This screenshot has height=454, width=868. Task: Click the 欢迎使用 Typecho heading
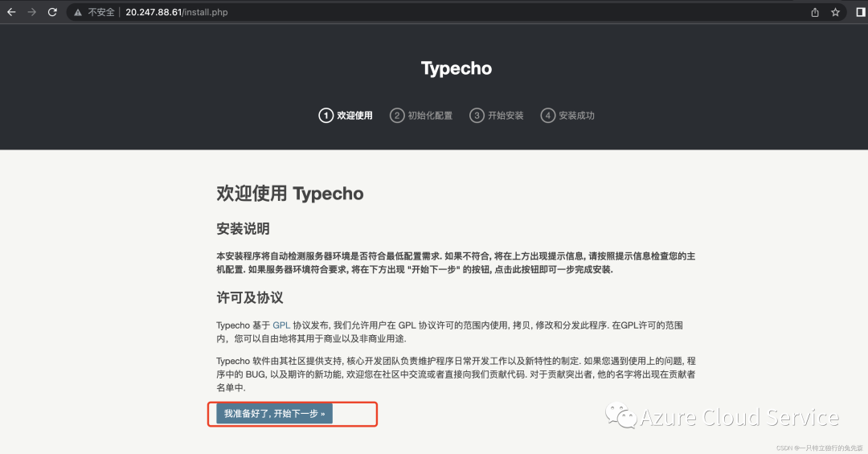(x=290, y=193)
